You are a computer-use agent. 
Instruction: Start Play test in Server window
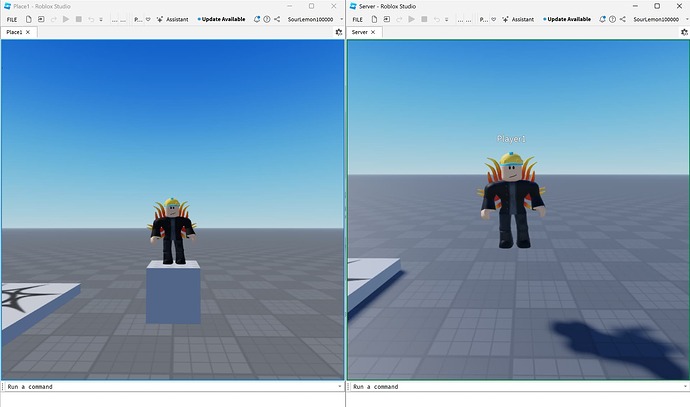[411, 19]
